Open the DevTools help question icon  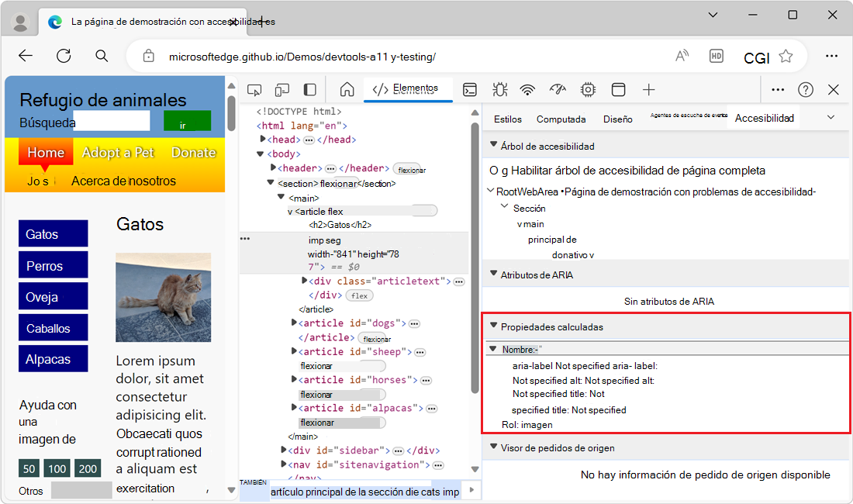pyautogui.click(x=806, y=89)
